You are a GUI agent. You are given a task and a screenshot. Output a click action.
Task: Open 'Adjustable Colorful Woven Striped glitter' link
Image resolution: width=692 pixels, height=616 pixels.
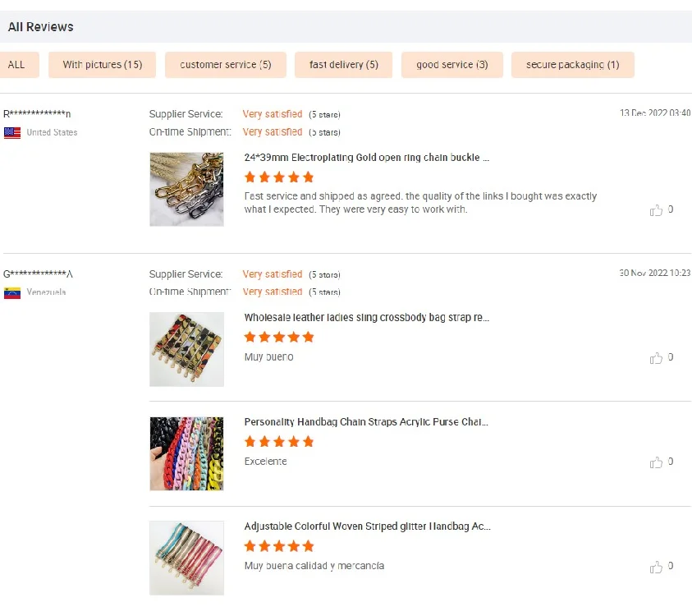[x=368, y=526]
